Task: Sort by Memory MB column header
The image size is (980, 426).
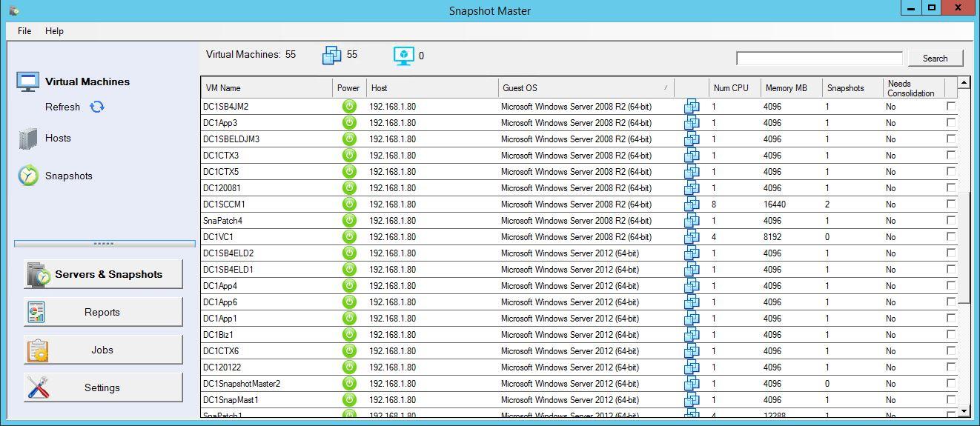Action: (x=792, y=88)
